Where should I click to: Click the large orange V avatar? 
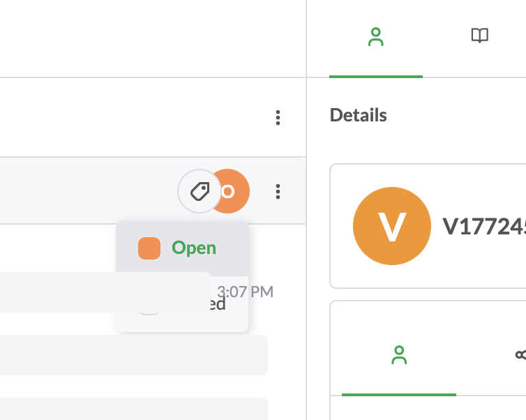point(391,225)
